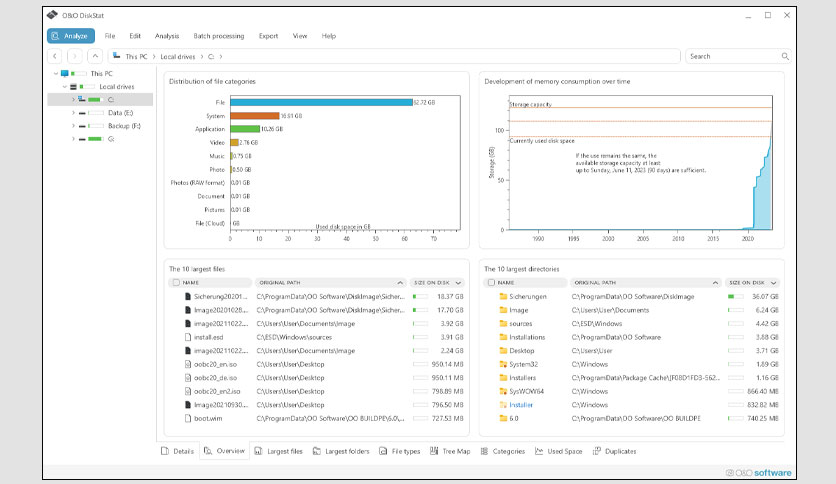
Task: Expand the Data (E:) tree node
Action: (x=73, y=112)
